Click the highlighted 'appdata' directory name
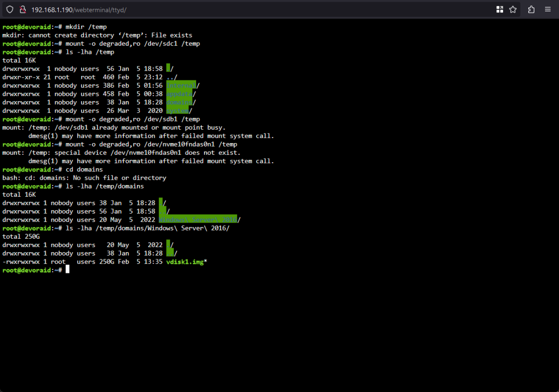 click(179, 94)
